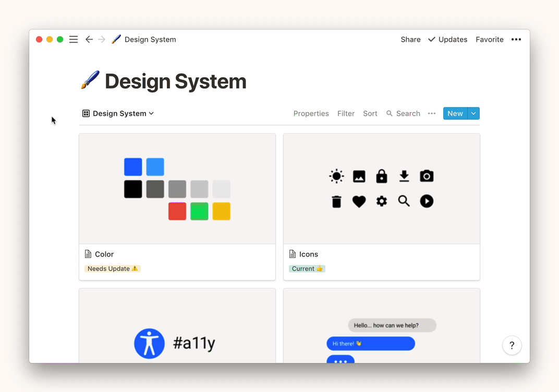Viewport: 559px width, 392px height.
Task: Open the Sort menu
Action: [x=370, y=114]
